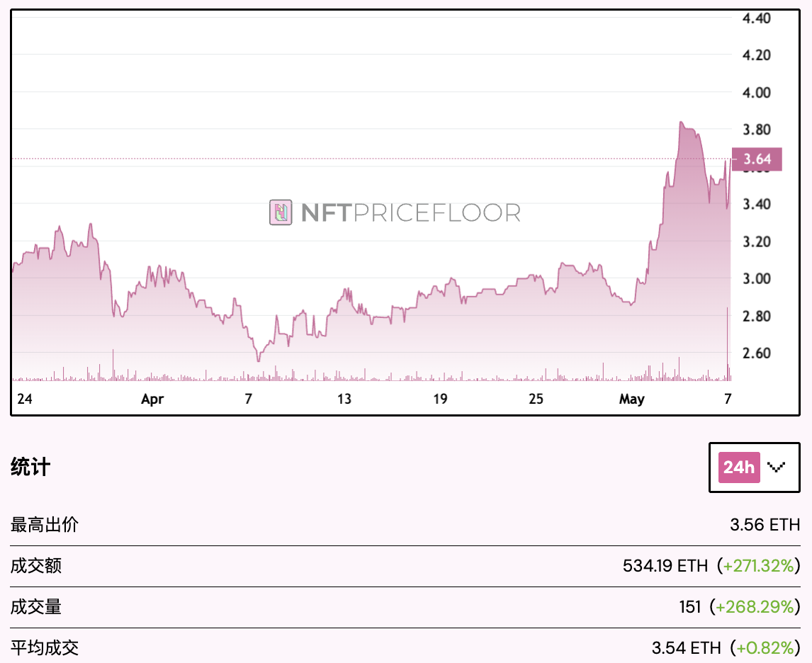Click the Apr date label on the axis

152,399
